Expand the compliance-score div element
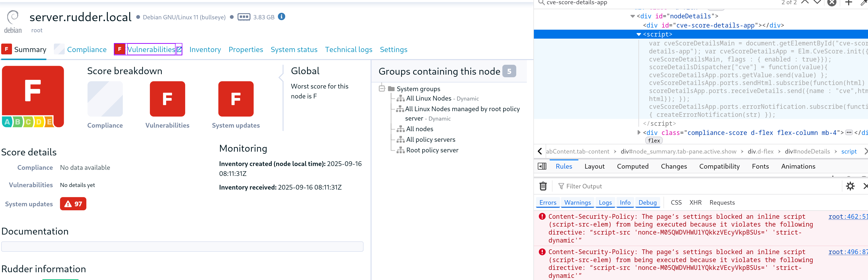The image size is (868, 280). pos(639,133)
